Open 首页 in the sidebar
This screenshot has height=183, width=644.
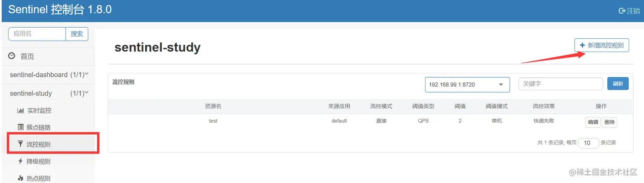[x=27, y=56]
